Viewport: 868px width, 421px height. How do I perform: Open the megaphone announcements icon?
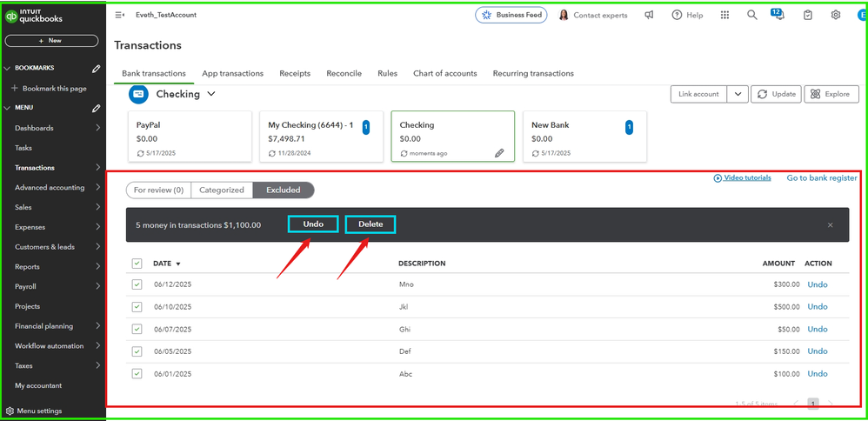tap(650, 15)
